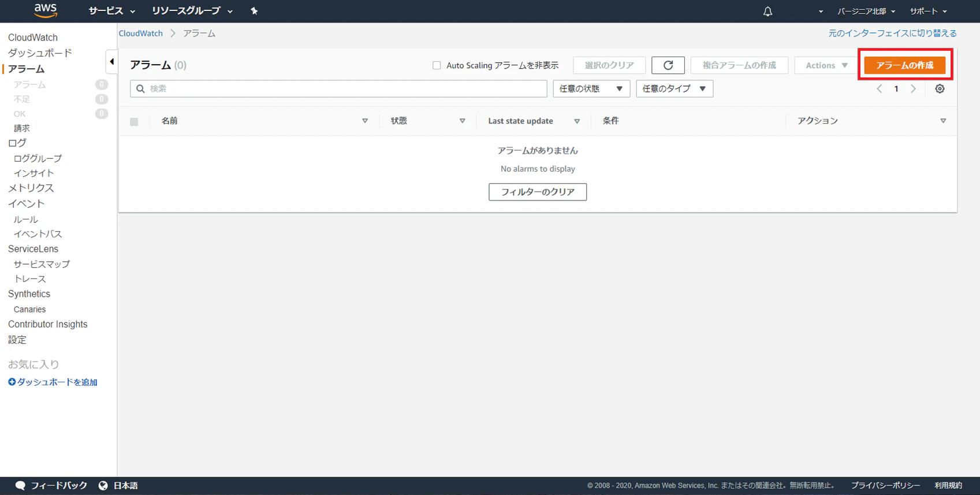Viewport: 980px width, 495px height.
Task: Open the バージニア北部 region dropdown
Action: pos(866,12)
